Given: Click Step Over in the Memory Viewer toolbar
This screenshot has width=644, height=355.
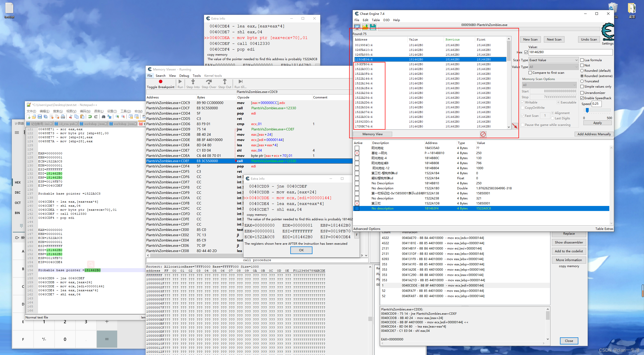Looking at the screenshot, I should click(209, 84).
